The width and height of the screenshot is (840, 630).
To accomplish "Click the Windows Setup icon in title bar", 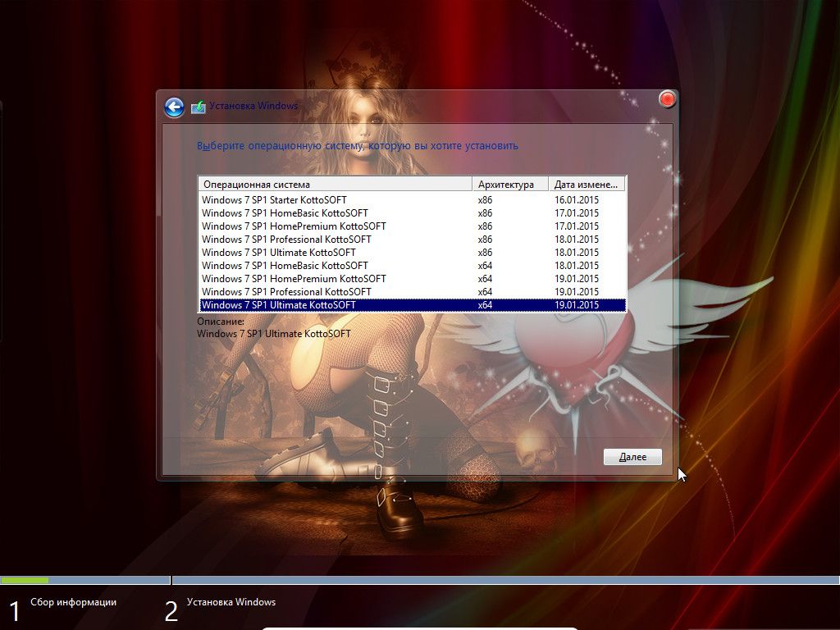I will point(199,107).
